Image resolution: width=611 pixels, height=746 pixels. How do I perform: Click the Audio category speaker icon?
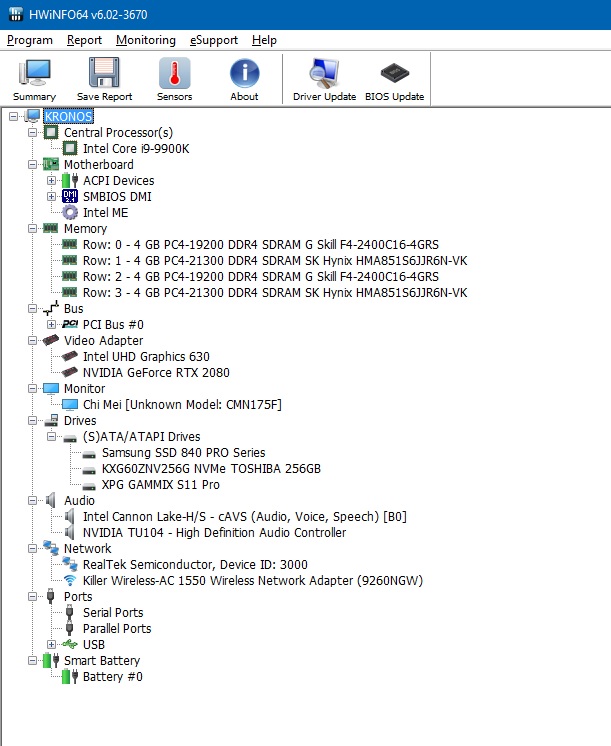[x=51, y=500]
